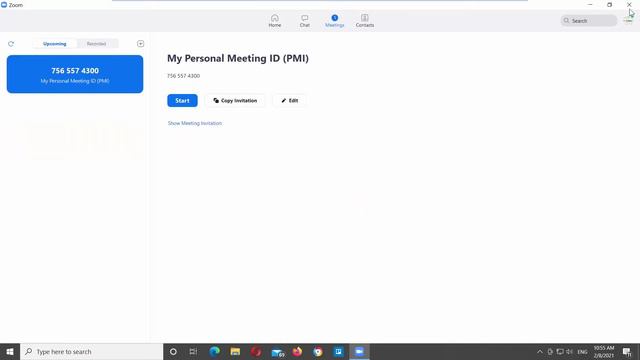Restore down the Zoom window
640x360 pixels.
pos(609,4)
